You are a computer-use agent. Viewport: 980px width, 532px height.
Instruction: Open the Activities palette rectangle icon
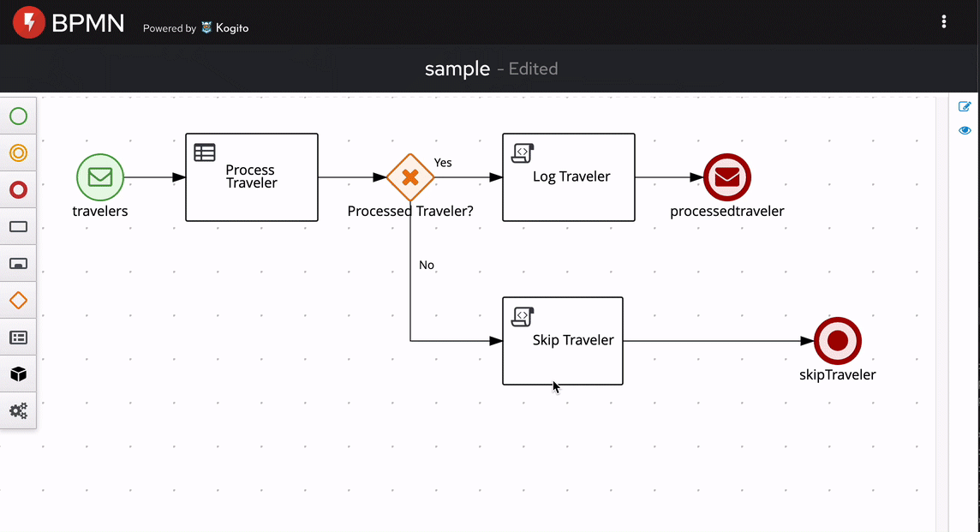click(18, 227)
